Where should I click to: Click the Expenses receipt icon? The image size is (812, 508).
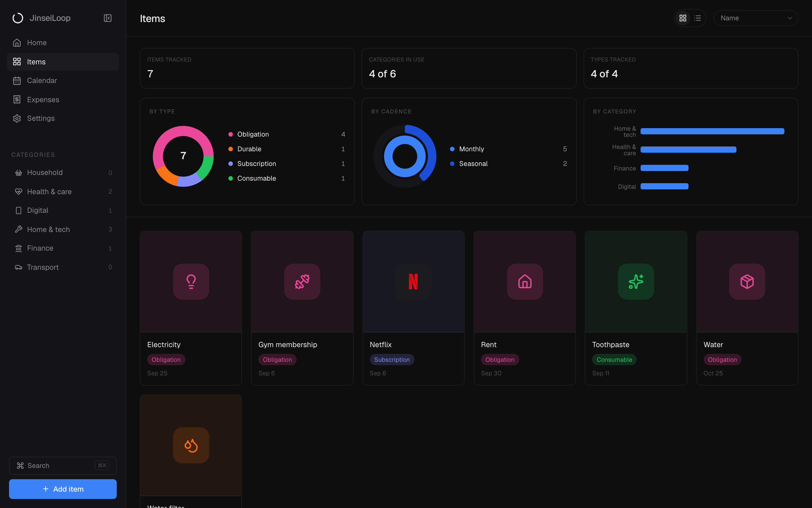click(x=17, y=99)
